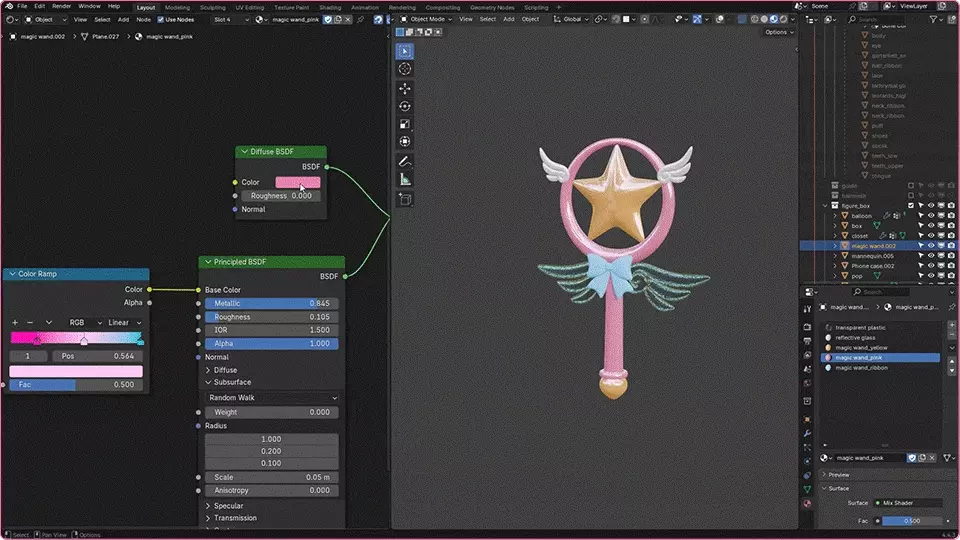The height and width of the screenshot is (540, 960).
Task: Move material slot down arrow
Action: point(951,371)
